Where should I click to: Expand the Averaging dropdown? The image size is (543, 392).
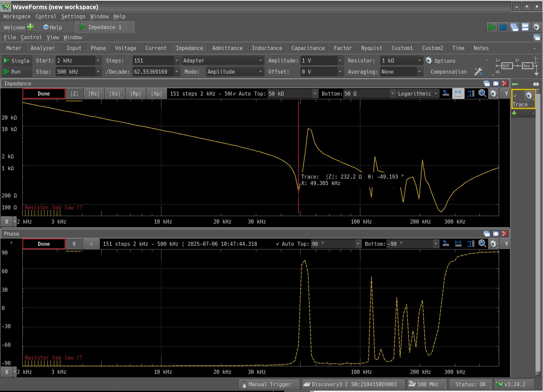click(x=419, y=72)
